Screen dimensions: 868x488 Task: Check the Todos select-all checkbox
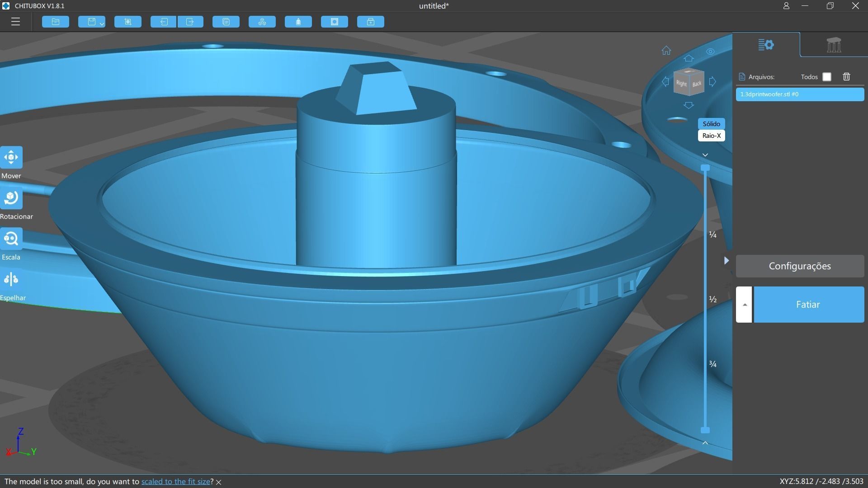[827, 77]
